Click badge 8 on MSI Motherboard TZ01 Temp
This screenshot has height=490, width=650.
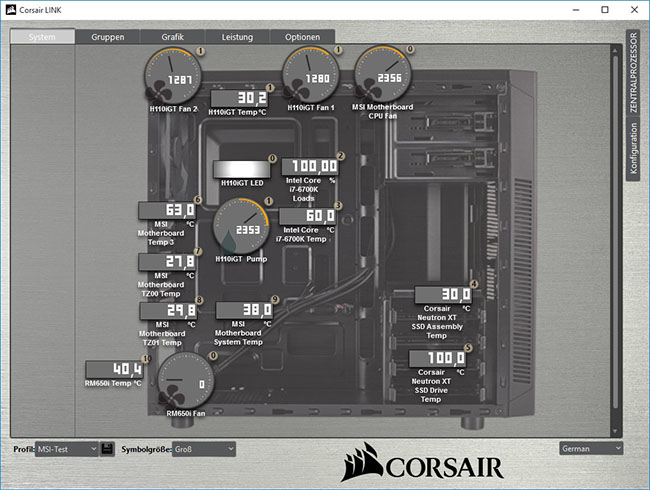199,300
